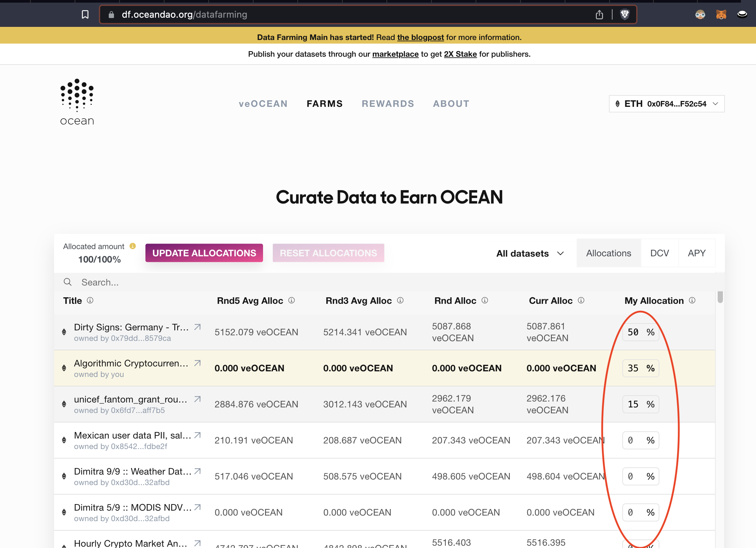Open the 2X Stake link

460,54
